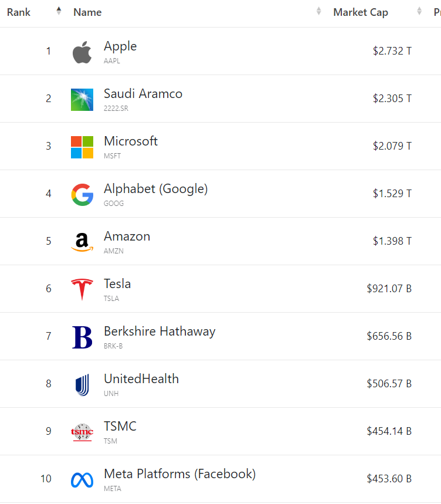The image size is (441, 504).
Task: Click the TSMC wafer logo
Action: 82,432
